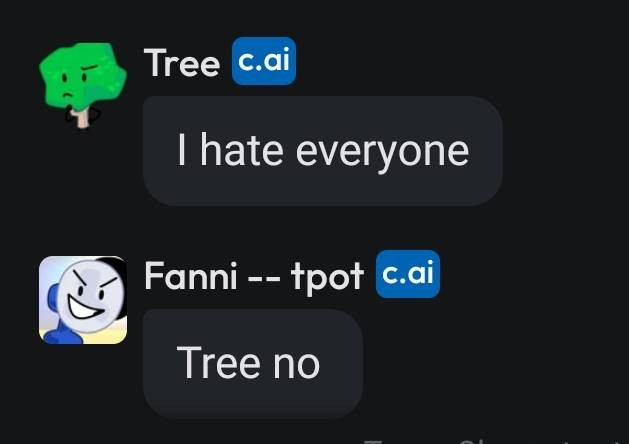This screenshot has height=444, width=629.
Task: Select the Tree username label
Action: [182, 63]
